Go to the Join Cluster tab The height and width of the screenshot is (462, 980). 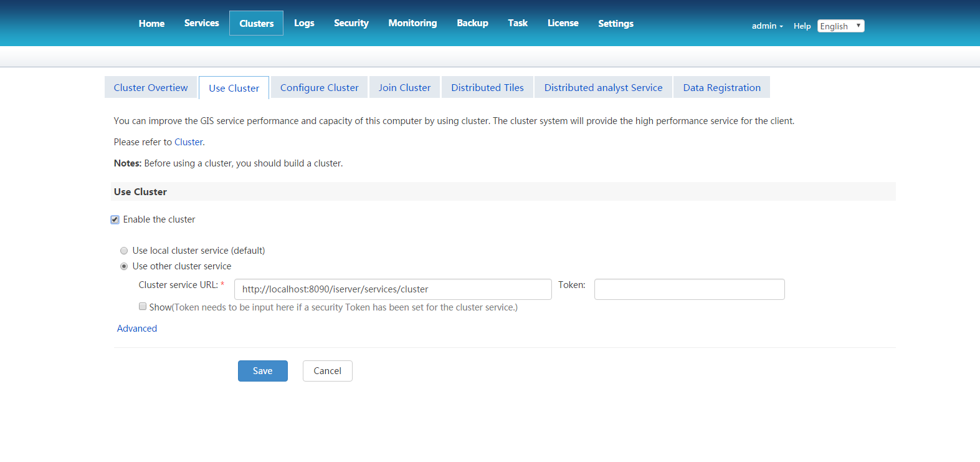click(404, 88)
